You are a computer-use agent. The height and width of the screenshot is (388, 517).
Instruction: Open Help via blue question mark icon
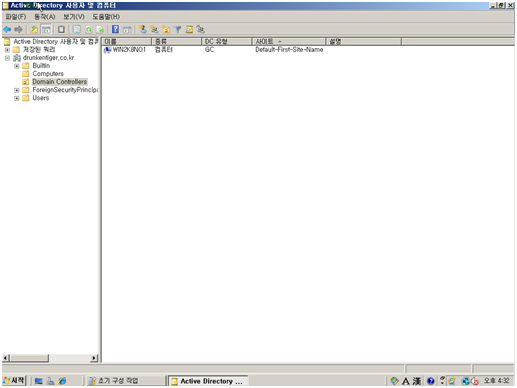point(115,29)
